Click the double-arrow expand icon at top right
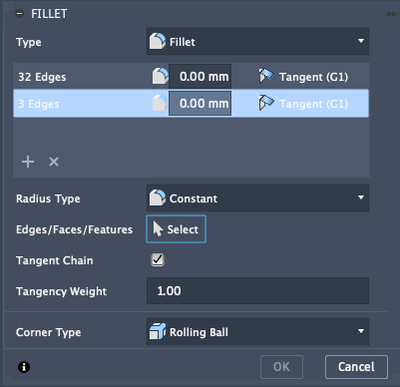Image resolution: width=400 pixels, height=387 pixels. click(x=391, y=14)
